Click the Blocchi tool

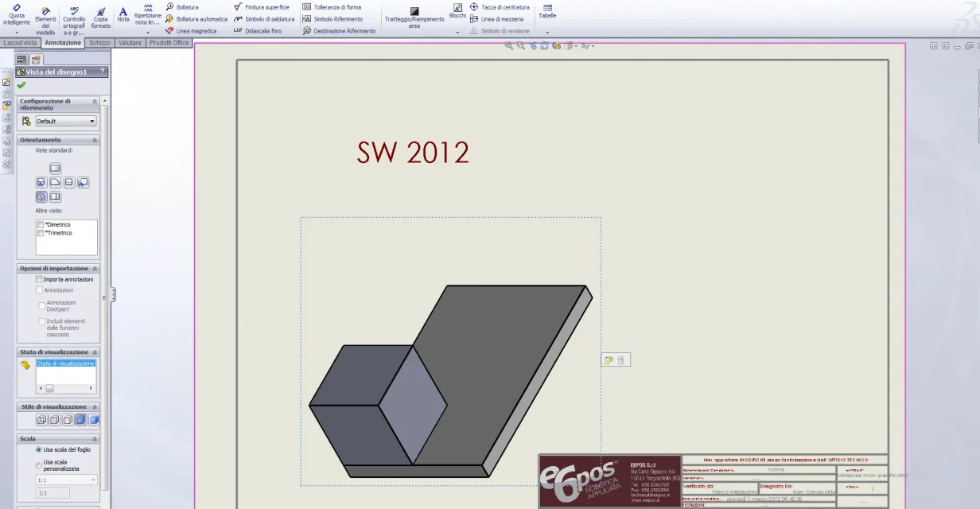(457, 12)
